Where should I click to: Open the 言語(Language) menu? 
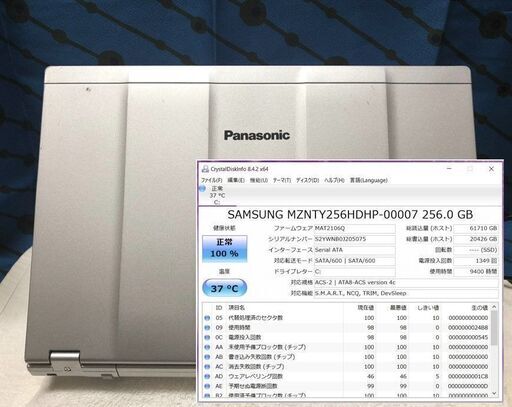pyautogui.click(x=369, y=180)
